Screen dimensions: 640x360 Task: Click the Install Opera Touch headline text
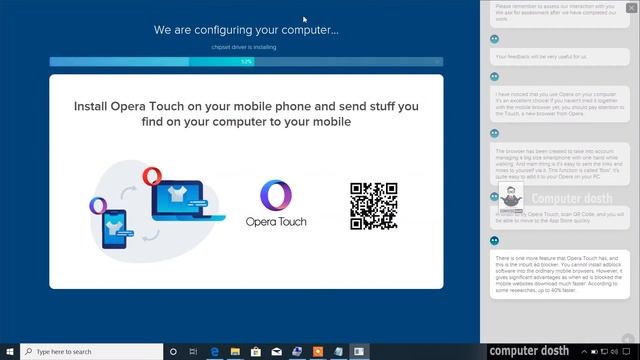[x=246, y=114]
